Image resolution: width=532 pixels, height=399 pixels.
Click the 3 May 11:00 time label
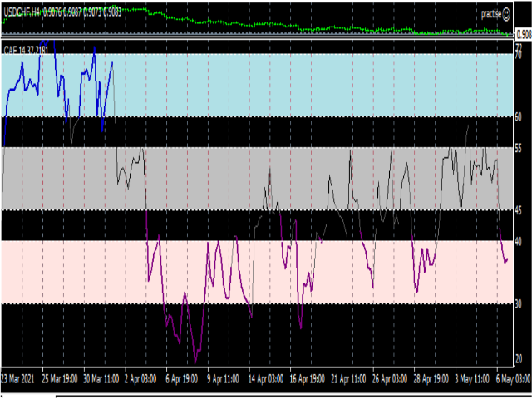tap(472, 379)
